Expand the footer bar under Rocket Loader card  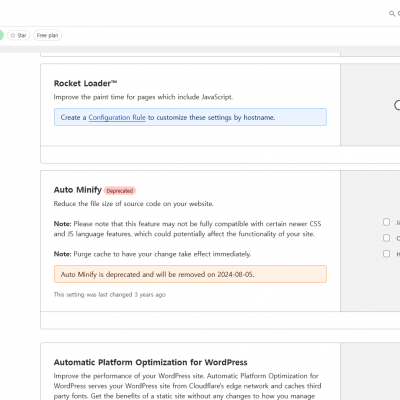pos(220,155)
